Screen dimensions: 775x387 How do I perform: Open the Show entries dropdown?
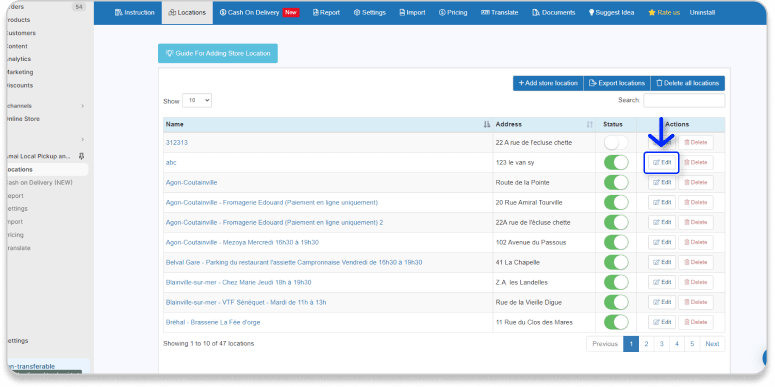pos(197,100)
